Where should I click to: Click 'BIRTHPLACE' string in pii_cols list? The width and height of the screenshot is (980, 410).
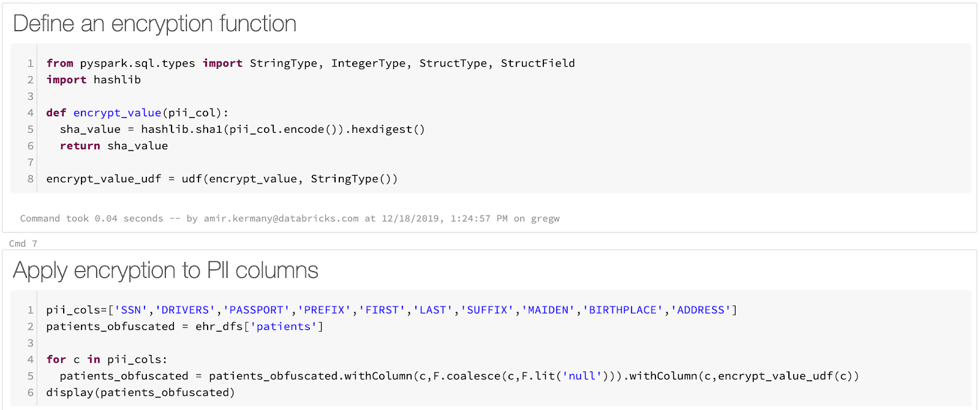[623, 310]
